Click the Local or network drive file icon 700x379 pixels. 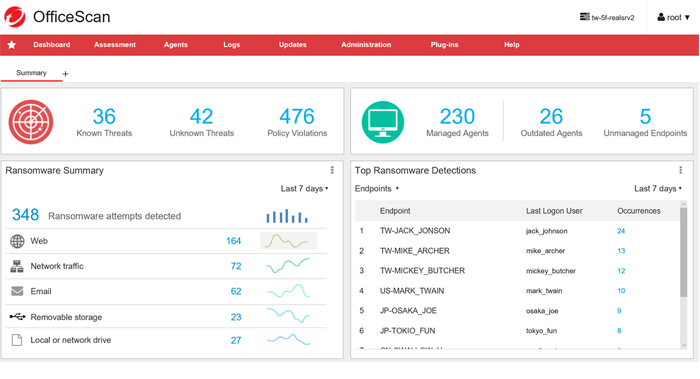click(x=17, y=340)
